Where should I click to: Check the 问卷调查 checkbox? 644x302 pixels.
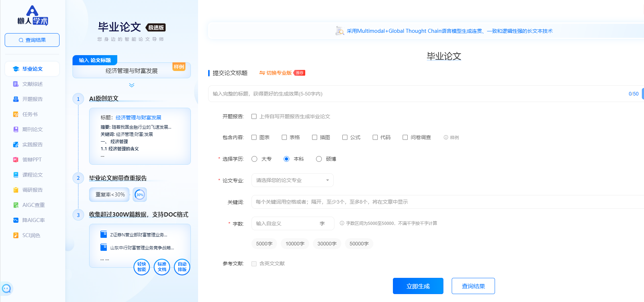pos(405,137)
